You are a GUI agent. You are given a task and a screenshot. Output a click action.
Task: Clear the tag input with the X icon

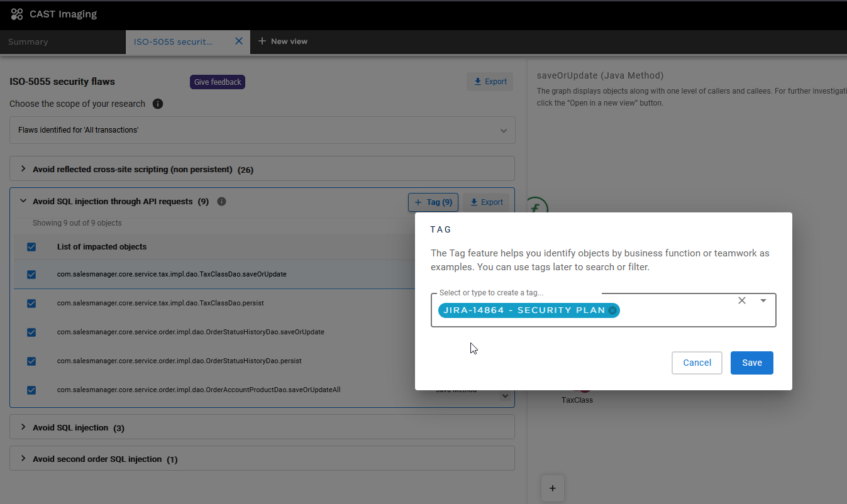(x=742, y=301)
